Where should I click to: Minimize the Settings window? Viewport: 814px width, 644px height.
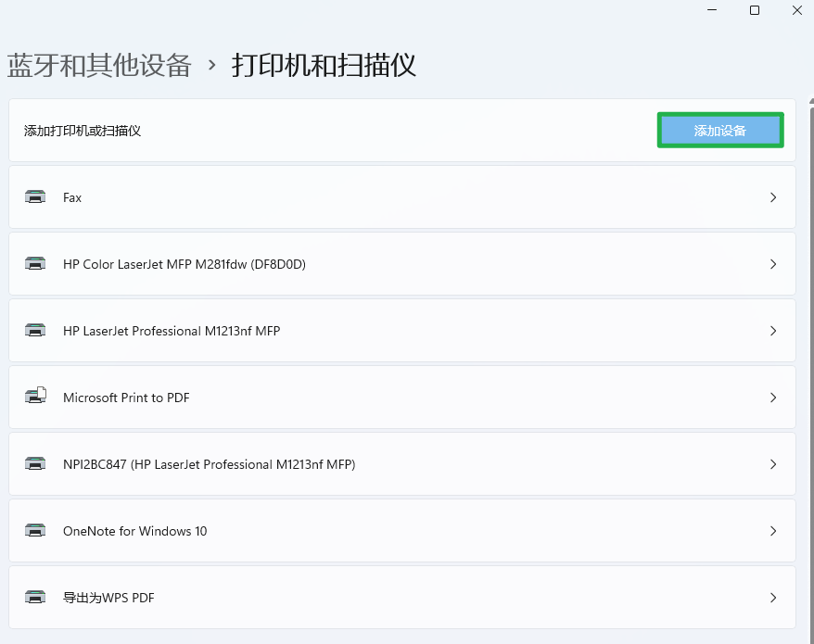pyautogui.click(x=712, y=10)
